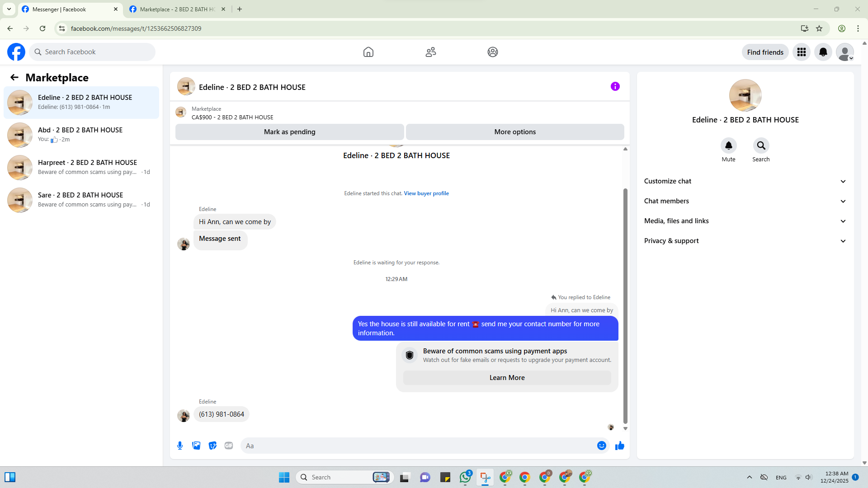Expand Media, files and links section
Screen dimensions: 868x488
coord(745,221)
